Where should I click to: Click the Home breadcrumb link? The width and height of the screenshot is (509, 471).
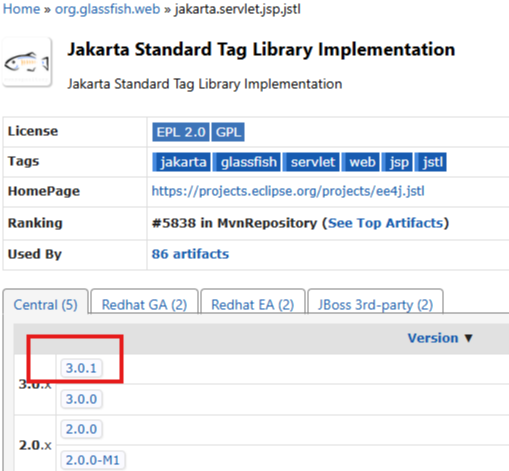coord(21,9)
